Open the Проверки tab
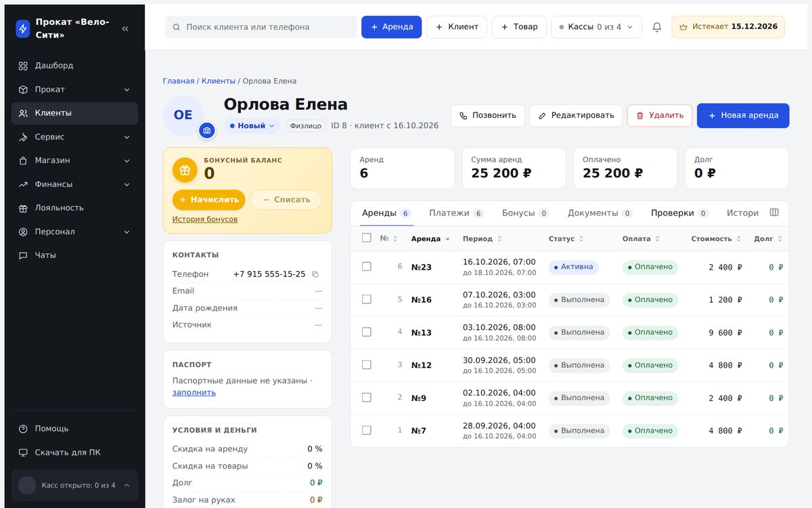 tap(679, 213)
